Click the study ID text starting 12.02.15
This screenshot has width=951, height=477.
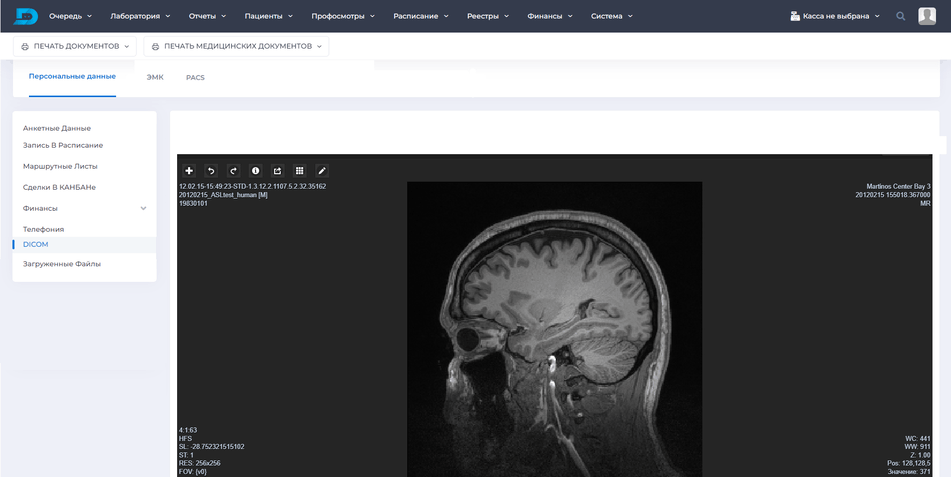click(x=252, y=186)
